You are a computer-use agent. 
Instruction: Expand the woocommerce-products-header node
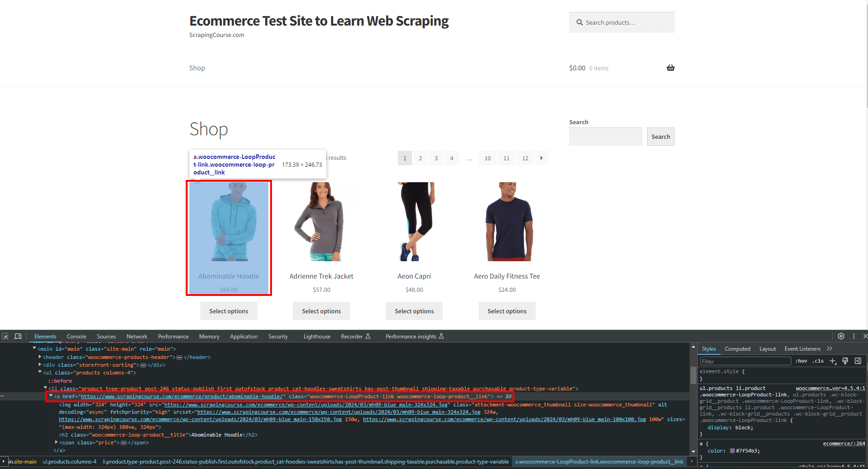click(40, 357)
